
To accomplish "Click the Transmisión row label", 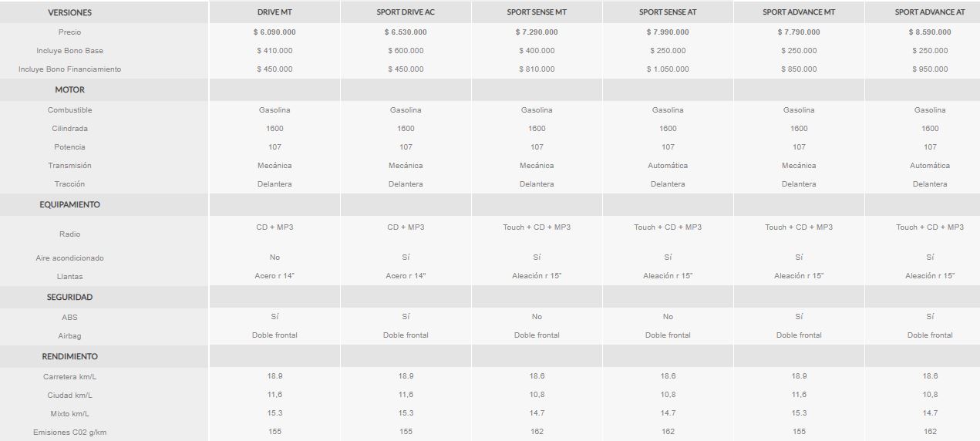I will [69, 166].
